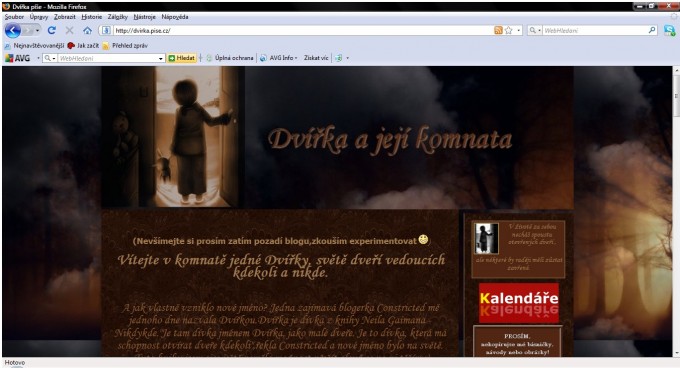The height and width of the screenshot is (368, 680).
Task: Click the vertical page scrollbar
Action: point(676,211)
